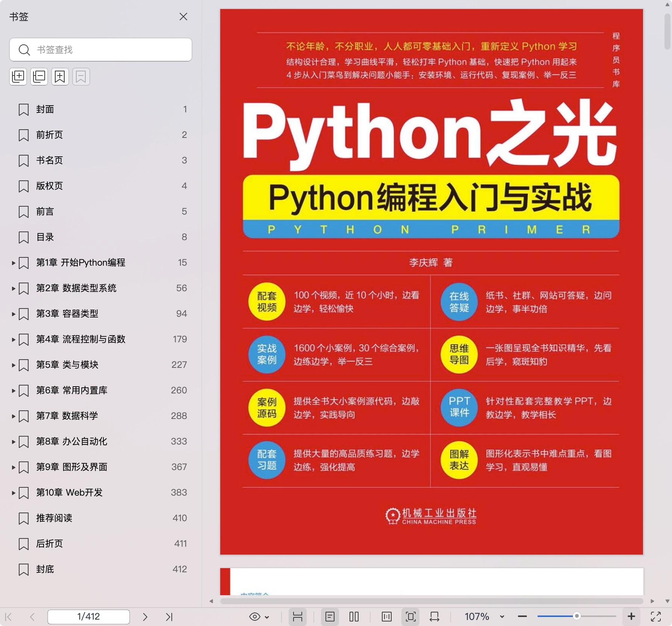Zoom in with the plus button
This screenshot has height=626, width=672.
point(631,617)
